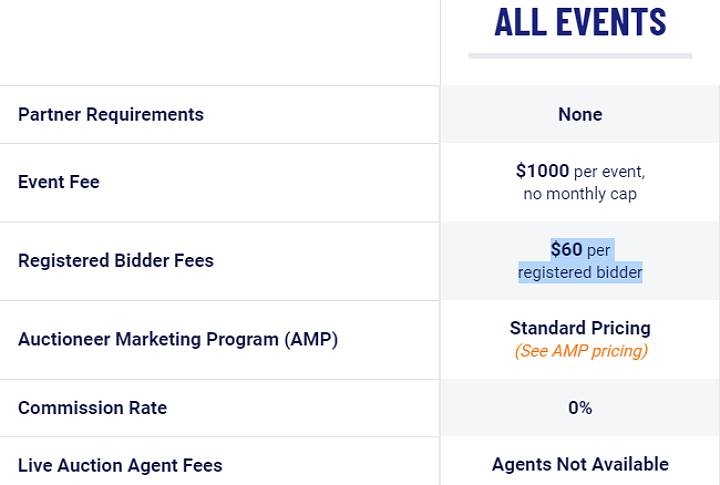720x485 pixels.
Task: Click the Standard Pricing text
Action: pyautogui.click(x=580, y=328)
